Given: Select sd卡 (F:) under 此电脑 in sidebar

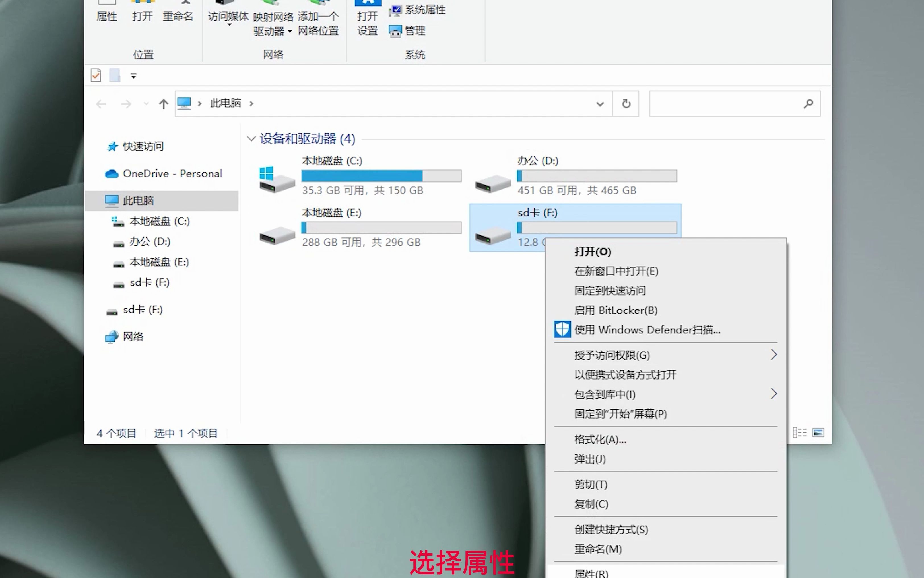Looking at the screenshot, I should coord(141,282).
